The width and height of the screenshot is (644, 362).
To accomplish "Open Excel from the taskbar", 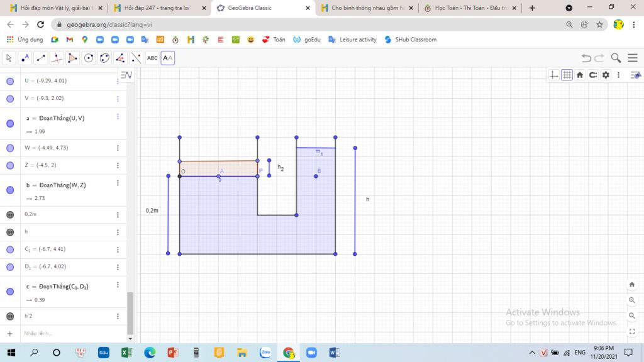I will click(126, 353).
